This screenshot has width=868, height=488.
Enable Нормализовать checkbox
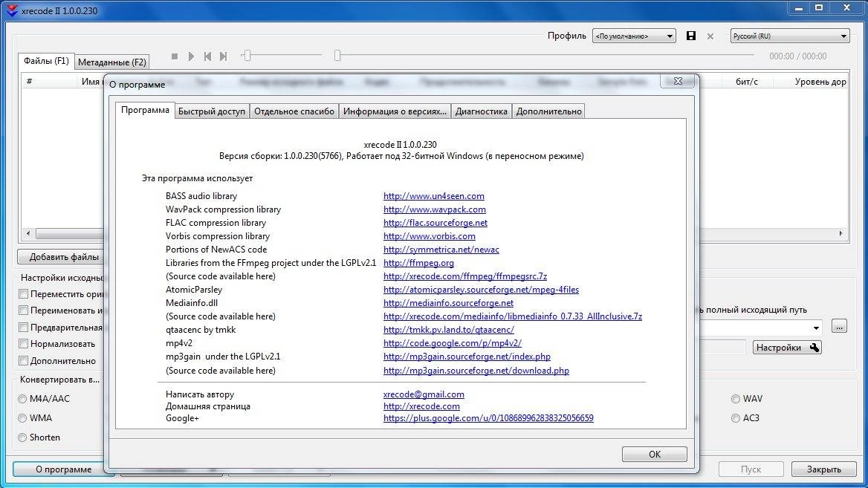point(23,344)
